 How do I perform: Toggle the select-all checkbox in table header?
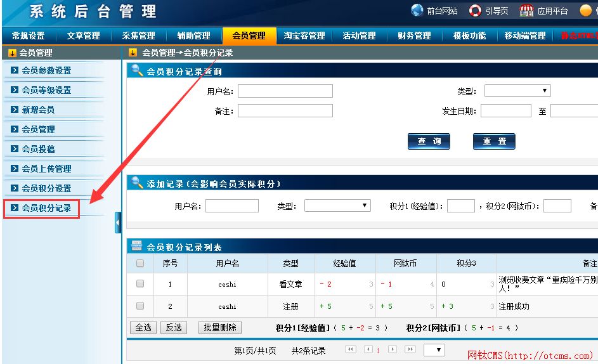point(140,263)
